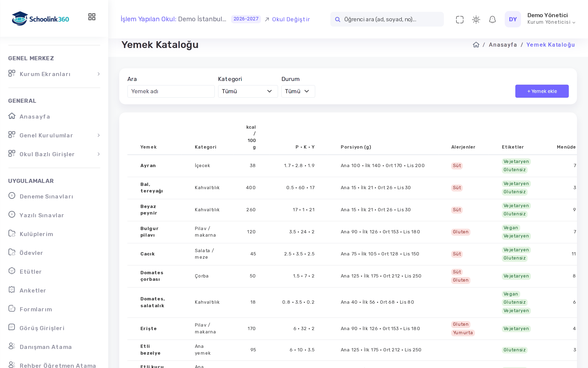Image resolution: width=588 pixels, height=368 pixels.
Task: Go to Anasayfa in the breadcrumb
Action: (503, 45)
